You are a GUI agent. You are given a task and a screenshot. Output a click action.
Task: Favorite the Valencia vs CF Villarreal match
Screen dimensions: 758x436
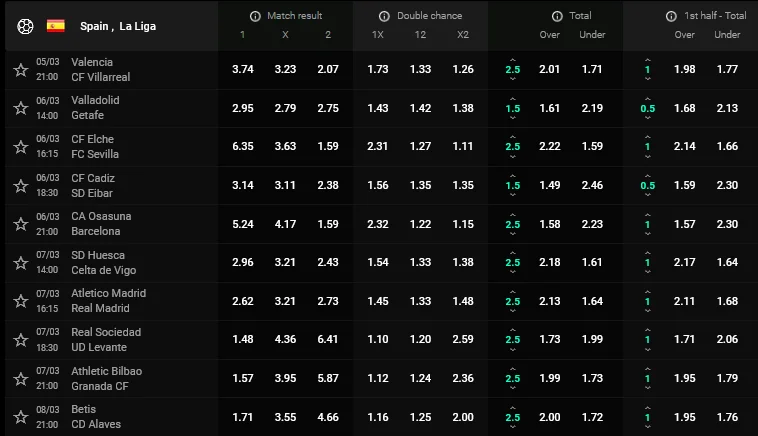click(20, 70)
